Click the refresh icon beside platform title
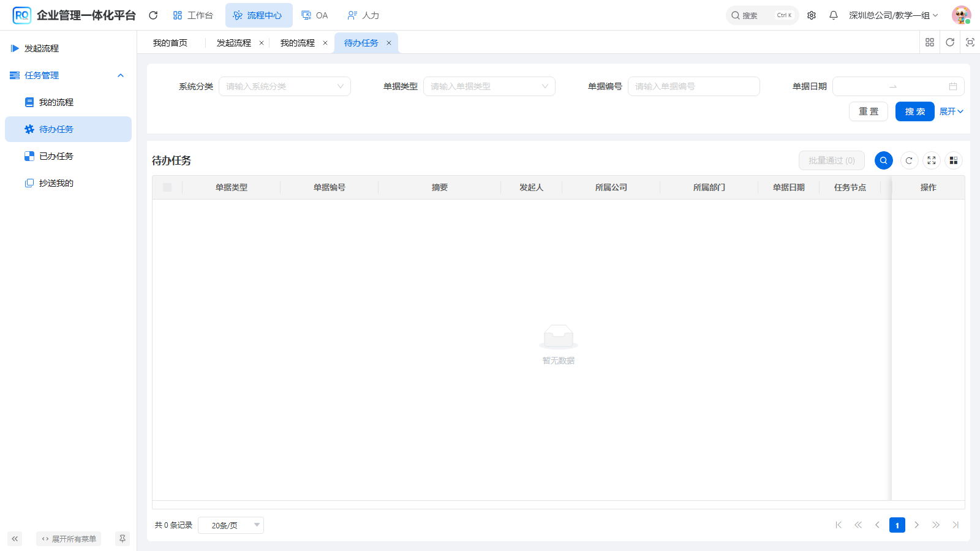The image size is (980, 551). point(153,15)
